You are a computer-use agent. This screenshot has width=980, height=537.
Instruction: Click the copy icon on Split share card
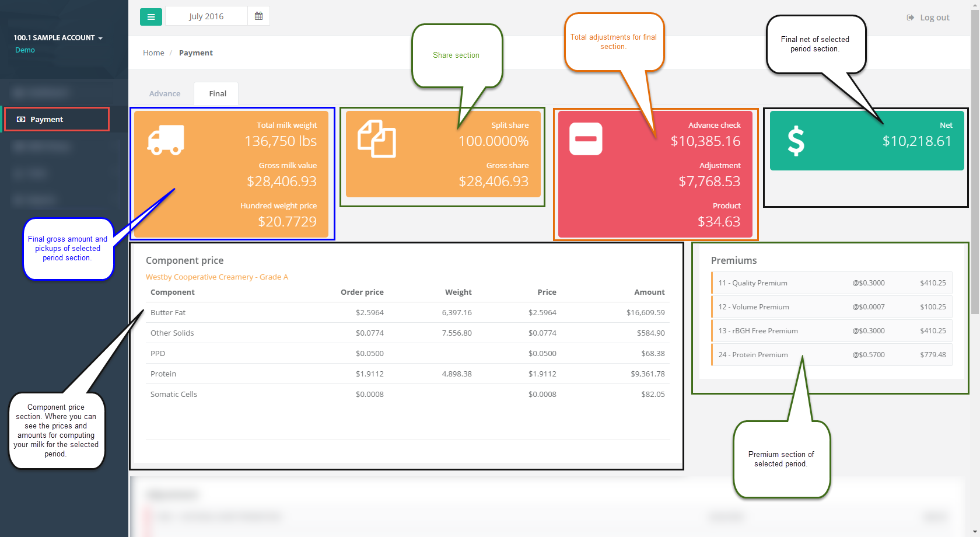pos(377,139)
